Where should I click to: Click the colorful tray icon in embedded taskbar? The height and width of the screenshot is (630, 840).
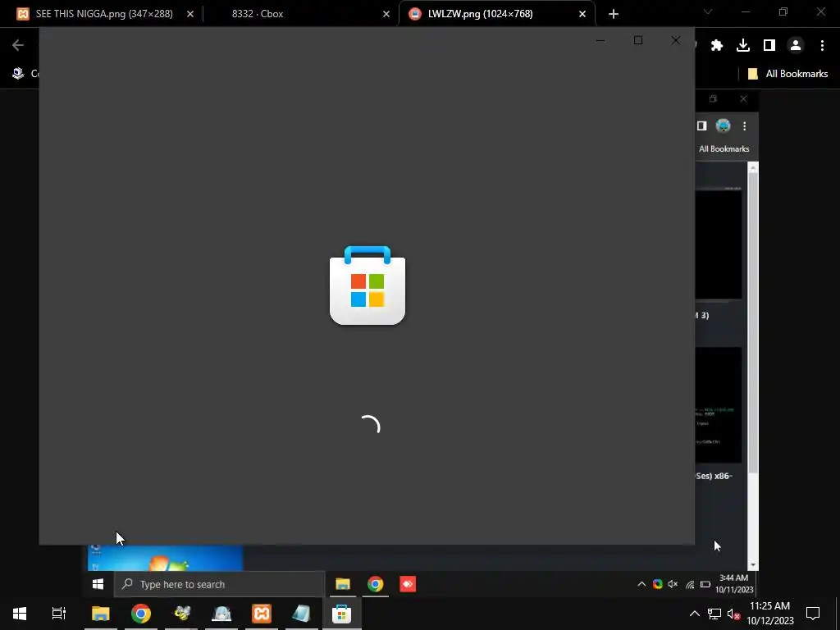(657, 584)
